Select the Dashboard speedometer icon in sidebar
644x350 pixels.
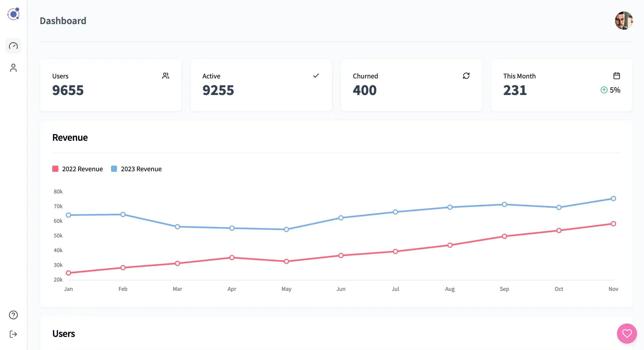[13, 46]
